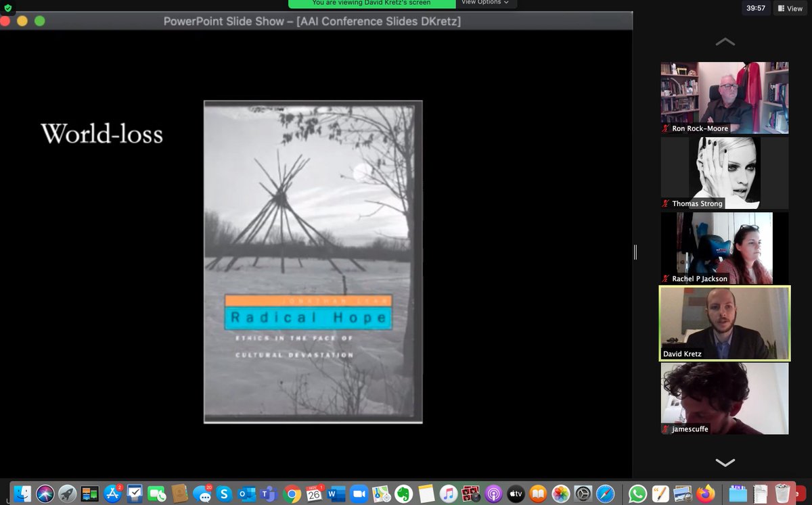812x505 pixels.
Task: Open Safari compass icon in dock
Action: click(605, 494)
